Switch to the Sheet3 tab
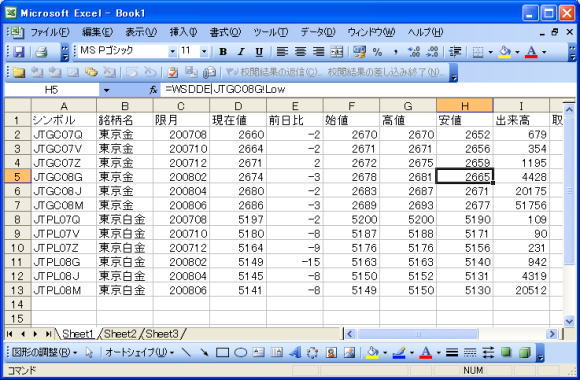Viewport: 580px width, 380px height. click(x=162, y=334)
